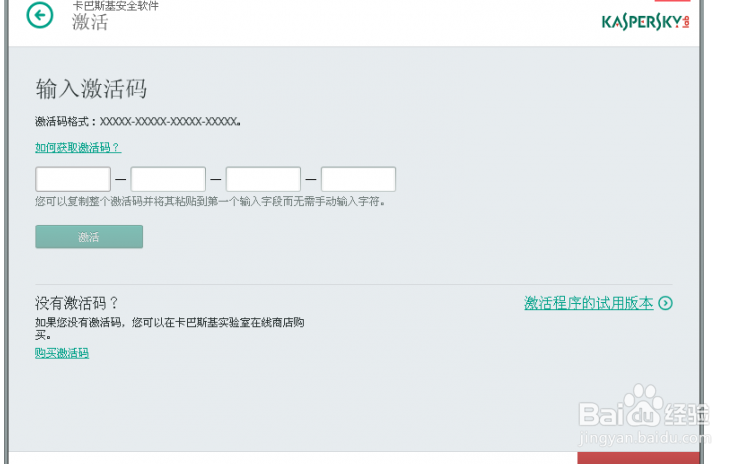The height and width of the screenshot is (464, 754).
Task: Focus the fourth activation code field
Action: [x=358, y=179]
